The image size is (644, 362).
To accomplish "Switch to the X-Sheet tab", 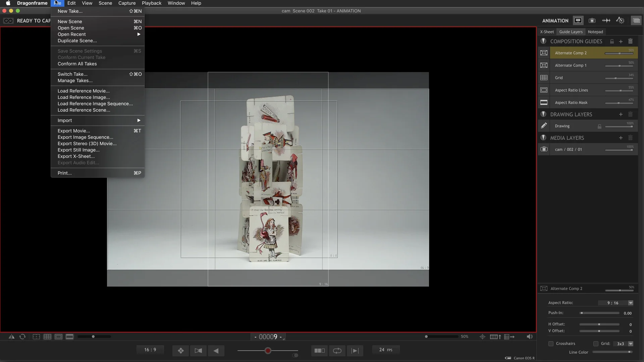I will pos(547,32).
